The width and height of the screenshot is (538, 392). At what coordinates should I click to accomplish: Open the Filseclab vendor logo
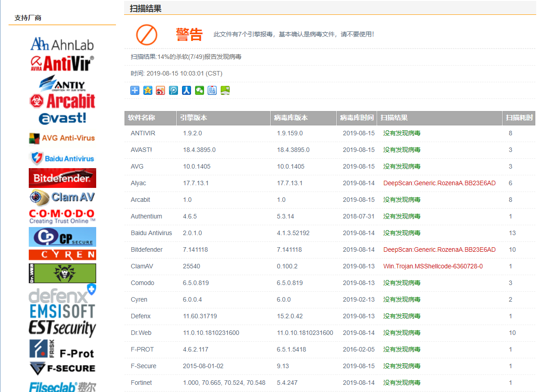(x=62, y=387)
